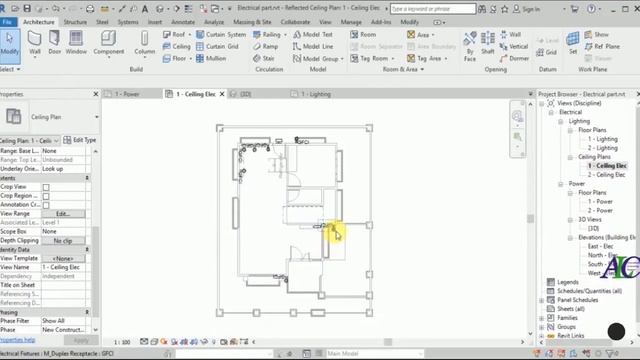640x360 pixels.
Task: Pick the Shaft opening tool
Action: [487, 43]
